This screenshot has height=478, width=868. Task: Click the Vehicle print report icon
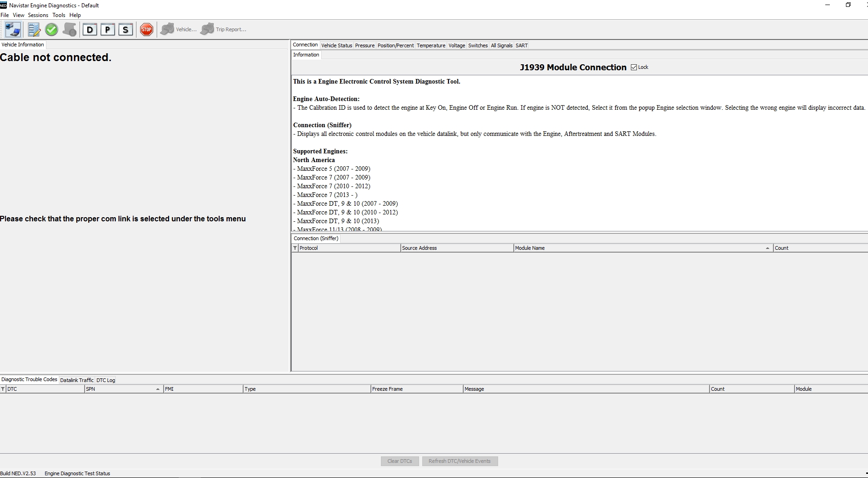(x=168, y=29)
